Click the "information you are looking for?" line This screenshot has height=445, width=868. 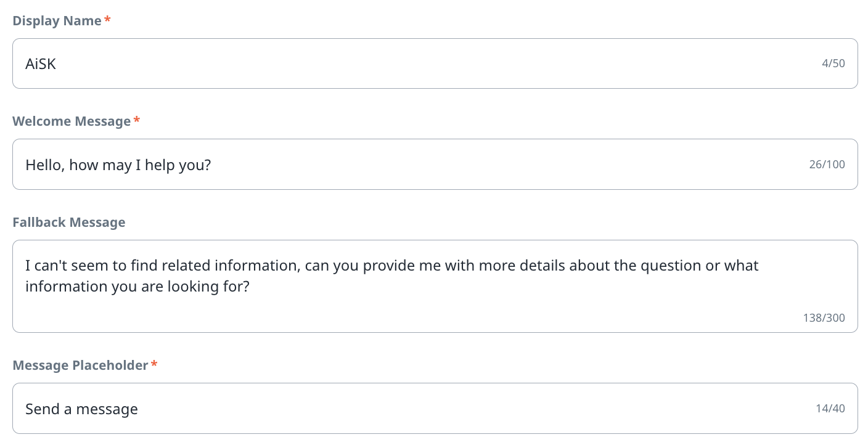pyautogui.click(x=137, y=287)
